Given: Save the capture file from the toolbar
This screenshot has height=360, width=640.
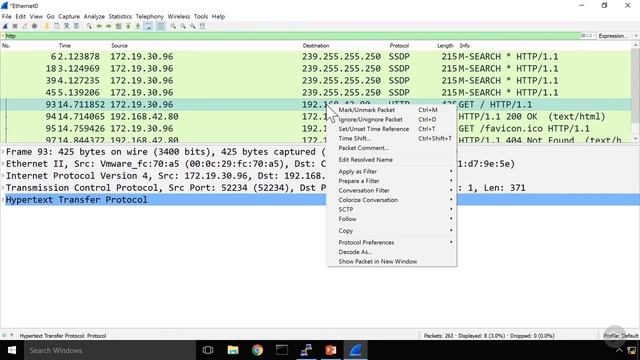Looking at the screenshot, I should tap(57, 26).
